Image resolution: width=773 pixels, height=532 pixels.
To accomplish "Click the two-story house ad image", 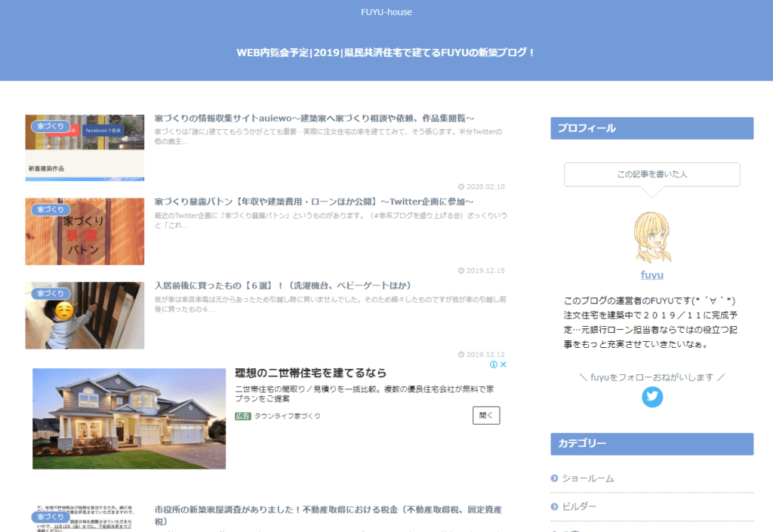I will (129, 419).
